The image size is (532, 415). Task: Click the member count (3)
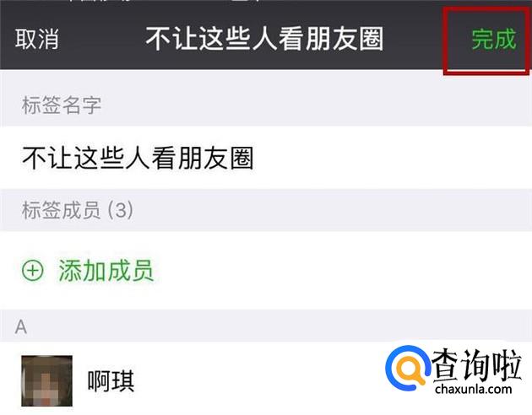point(121,210)
